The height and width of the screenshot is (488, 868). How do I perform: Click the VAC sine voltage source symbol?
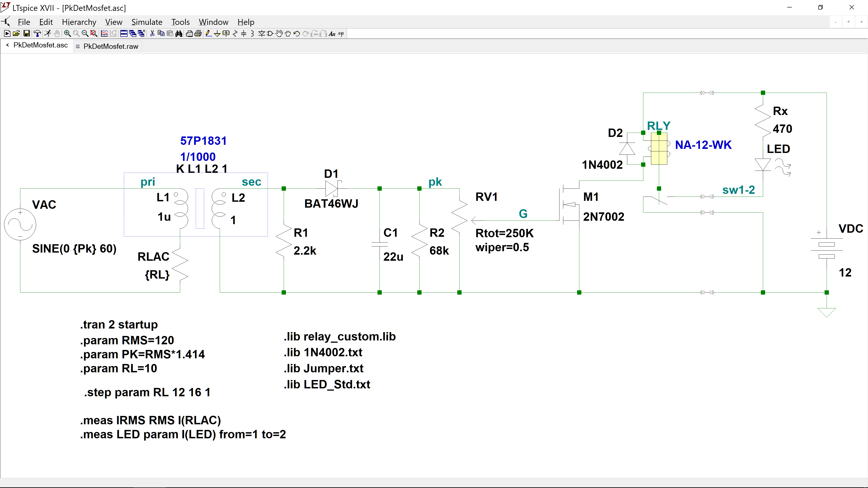pyautogui.click(x=20, y=224)
